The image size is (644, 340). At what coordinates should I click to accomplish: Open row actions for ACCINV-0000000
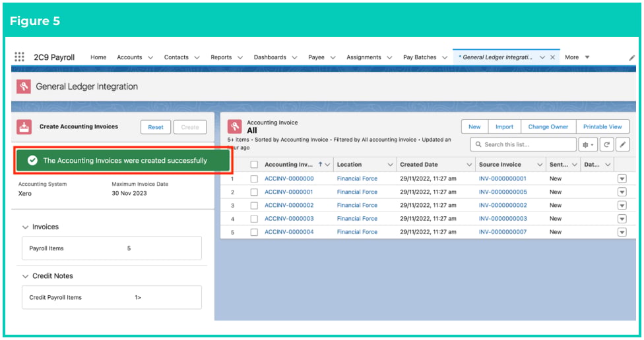pyautogui.click(x=622, y=179)
